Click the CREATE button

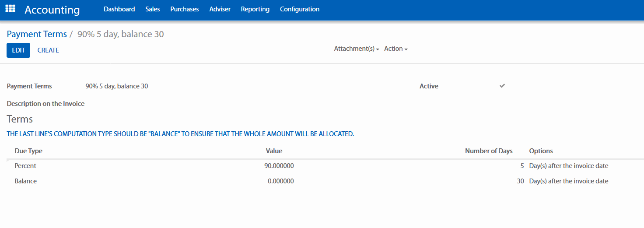[x=48, y=50]
